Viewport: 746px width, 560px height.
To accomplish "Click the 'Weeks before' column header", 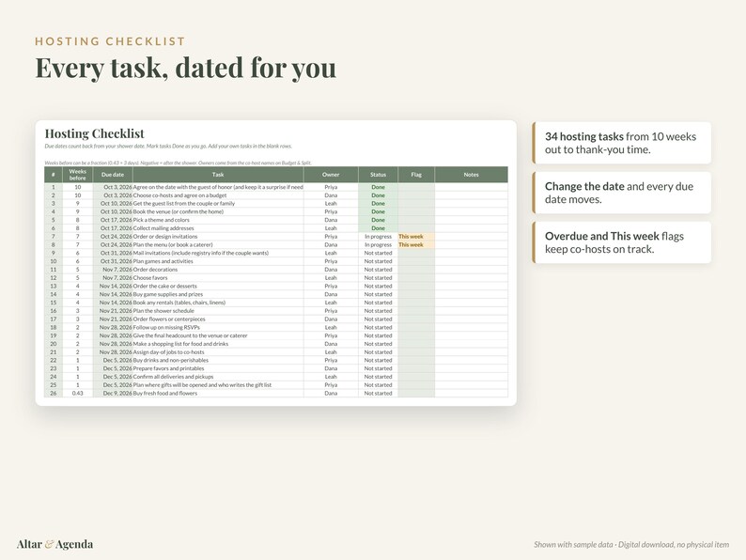I will point(78,175).
